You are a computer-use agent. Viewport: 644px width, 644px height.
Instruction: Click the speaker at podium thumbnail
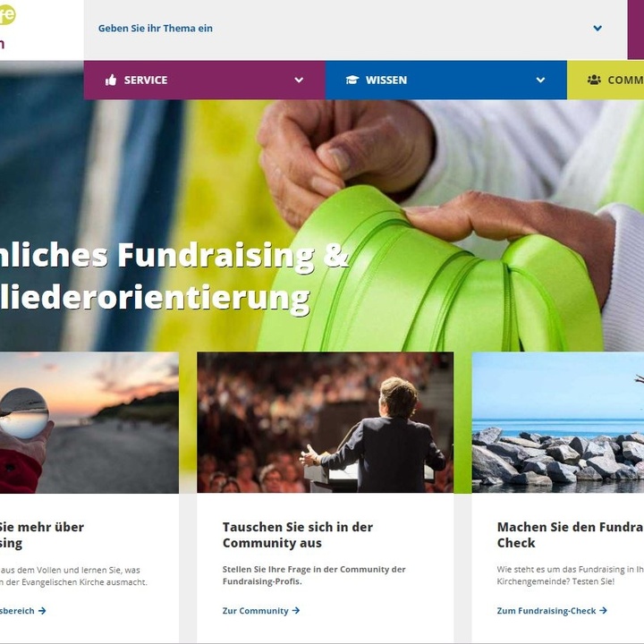(x=326, y=422)
